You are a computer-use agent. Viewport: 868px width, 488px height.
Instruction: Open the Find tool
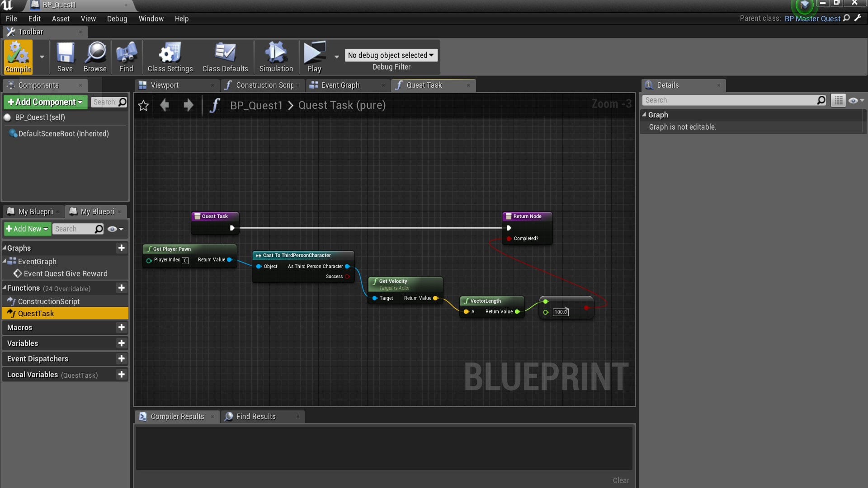(126, 56)
